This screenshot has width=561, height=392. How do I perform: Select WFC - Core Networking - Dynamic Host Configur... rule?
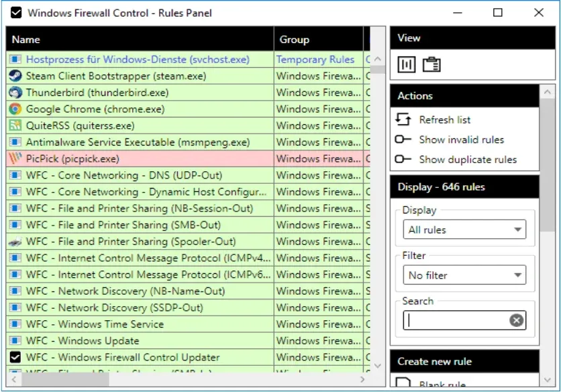188,191
